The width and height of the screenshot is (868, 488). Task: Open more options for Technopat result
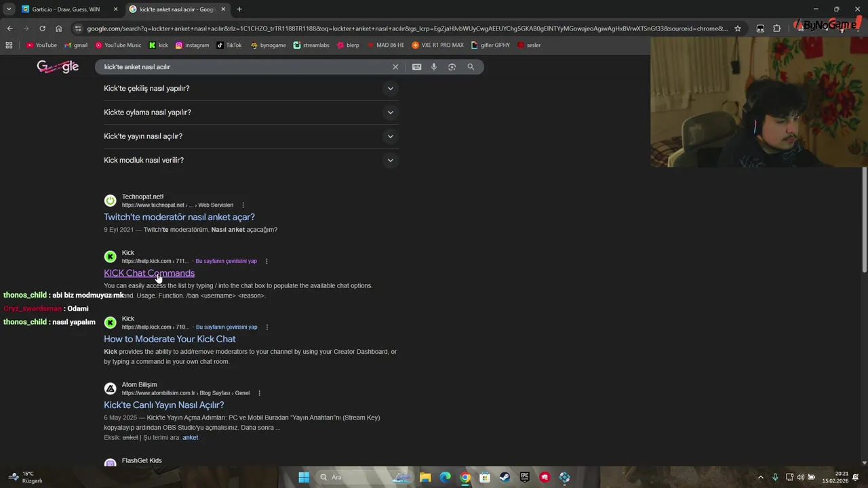[243, 205]
